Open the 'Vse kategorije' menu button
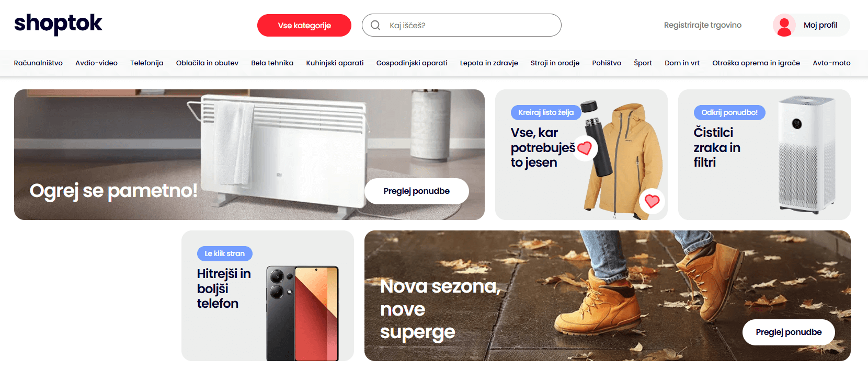 304,25
